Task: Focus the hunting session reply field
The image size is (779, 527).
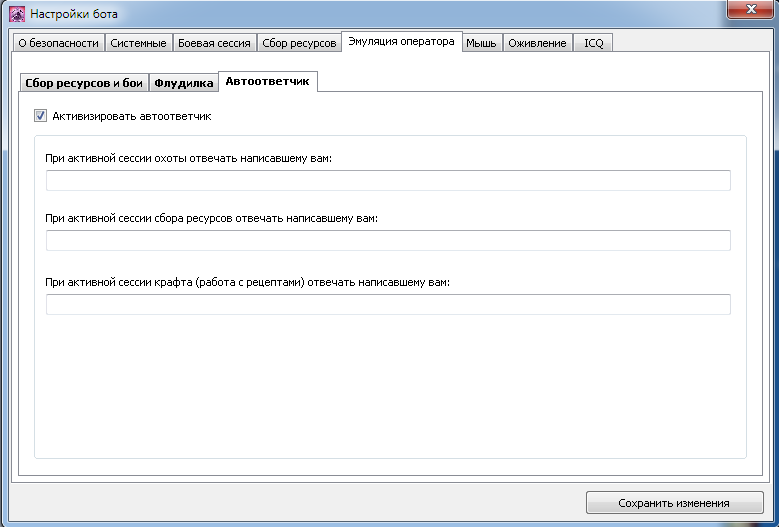Action: (388, 180)
